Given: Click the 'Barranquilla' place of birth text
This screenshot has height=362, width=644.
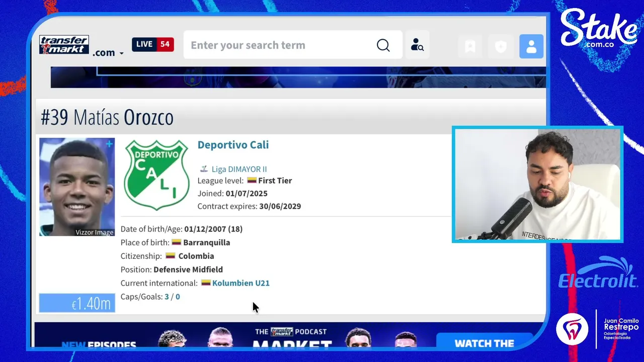Looking at the screenshot, I should coord(207,242).
